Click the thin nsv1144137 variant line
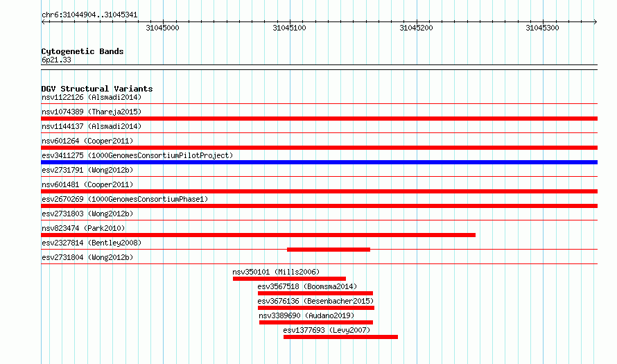The height and width of the screenshot is (364, 617). point(319,133)
